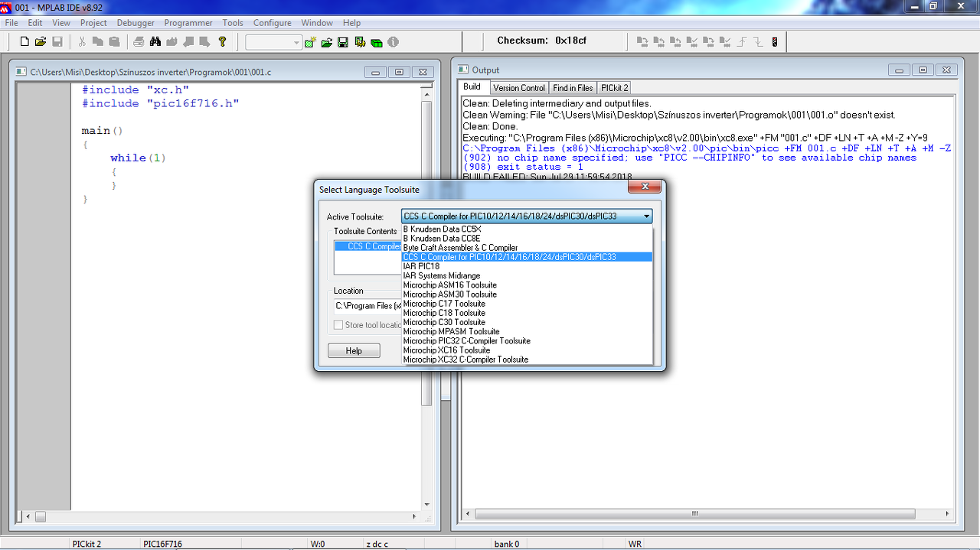Save workspace with the black floppy disk icon
This screenshot has width=980, height=550.
point(343,42)
